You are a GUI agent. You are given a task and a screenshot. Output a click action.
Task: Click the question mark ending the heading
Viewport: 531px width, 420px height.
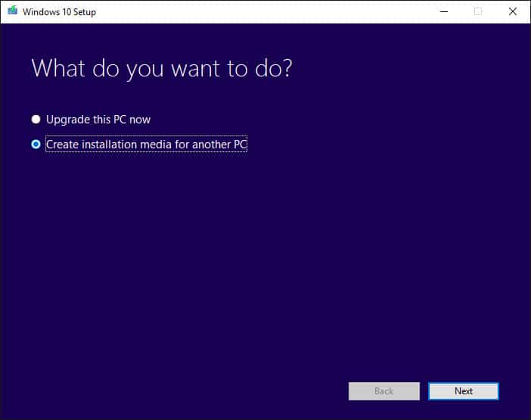pyautogui.click(x=285, y=69)
